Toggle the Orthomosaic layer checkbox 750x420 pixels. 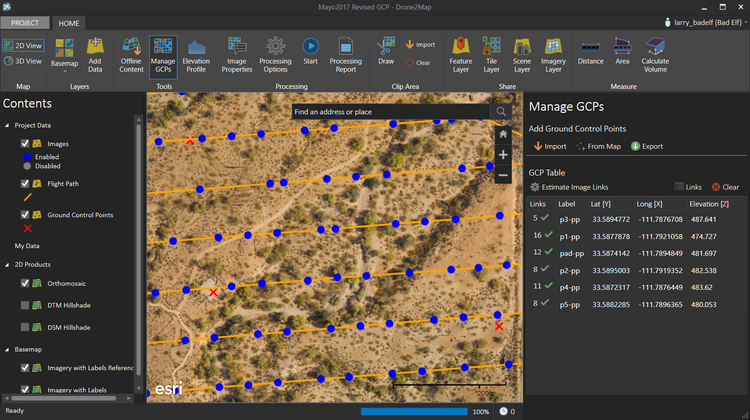tap(25, 283)
